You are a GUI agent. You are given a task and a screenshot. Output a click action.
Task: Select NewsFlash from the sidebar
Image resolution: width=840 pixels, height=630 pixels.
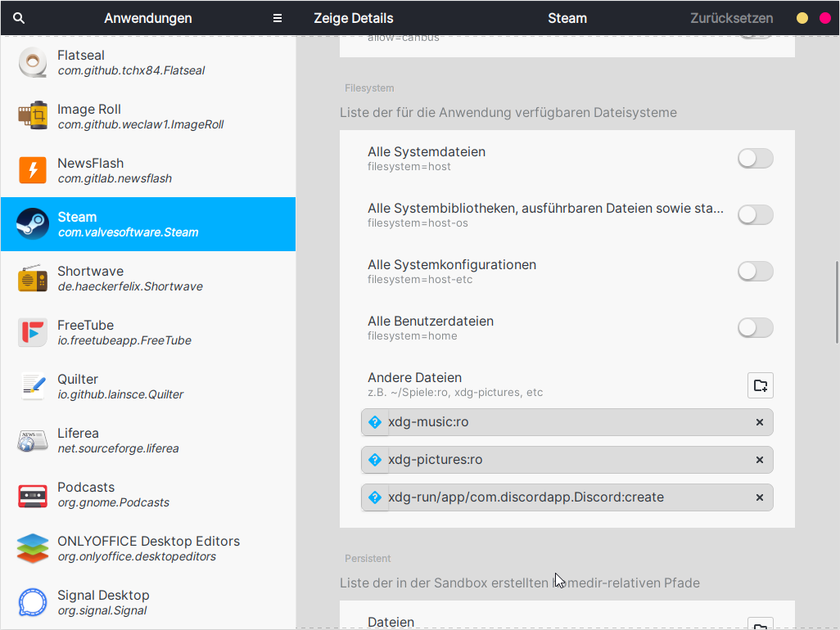147,170
